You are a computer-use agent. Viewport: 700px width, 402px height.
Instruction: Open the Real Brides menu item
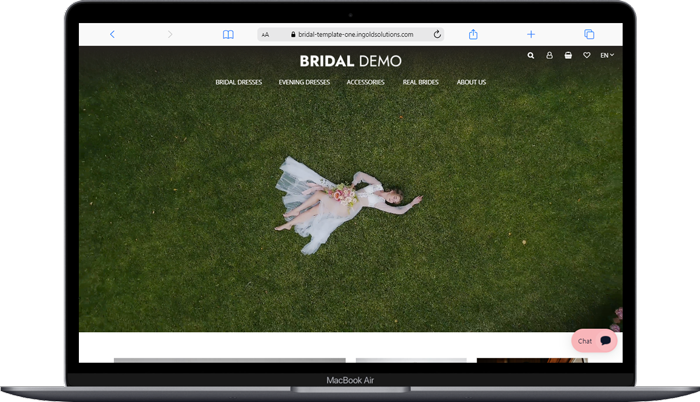point(421,82)
